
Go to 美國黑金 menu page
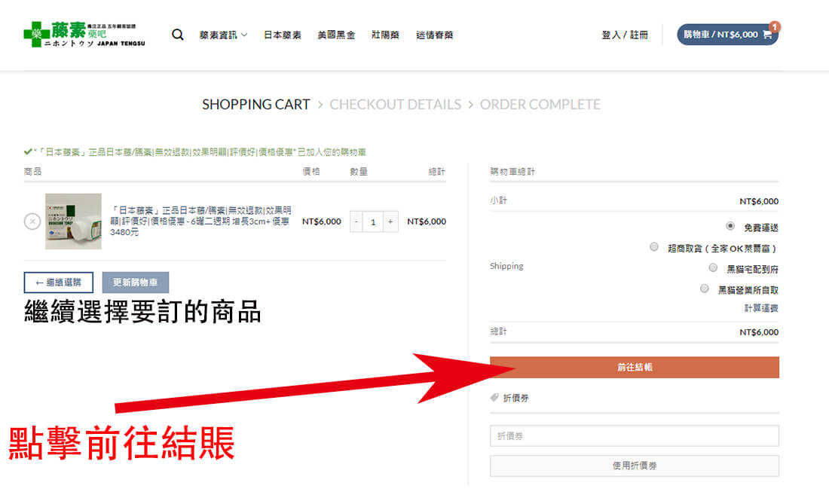click(336, 35)
